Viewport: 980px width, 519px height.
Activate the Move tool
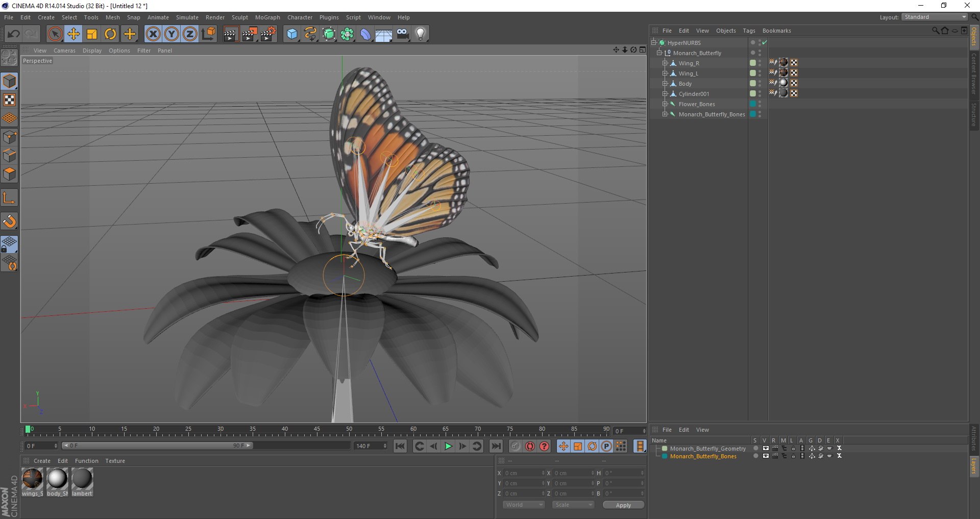tap(73, 34)
